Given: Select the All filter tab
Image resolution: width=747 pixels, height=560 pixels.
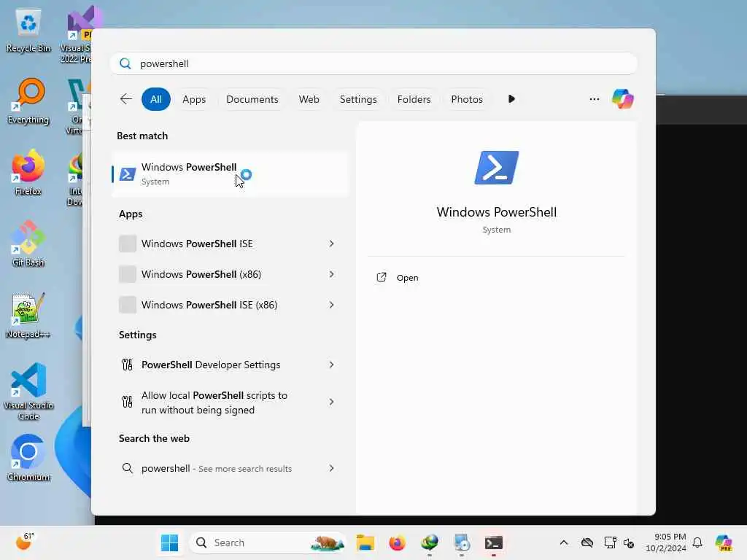Looking at the screenshot, I should (156, 99).
